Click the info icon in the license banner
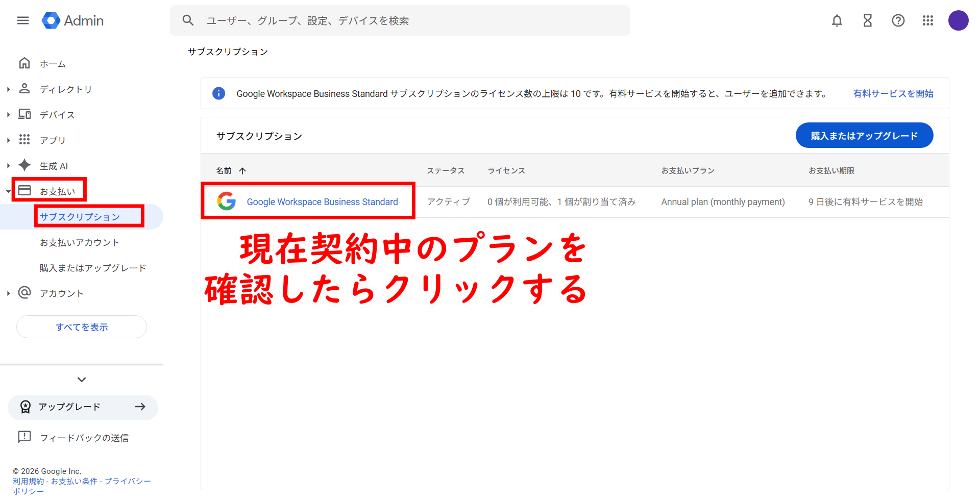980x504 pixels. (x=218, y=93)
